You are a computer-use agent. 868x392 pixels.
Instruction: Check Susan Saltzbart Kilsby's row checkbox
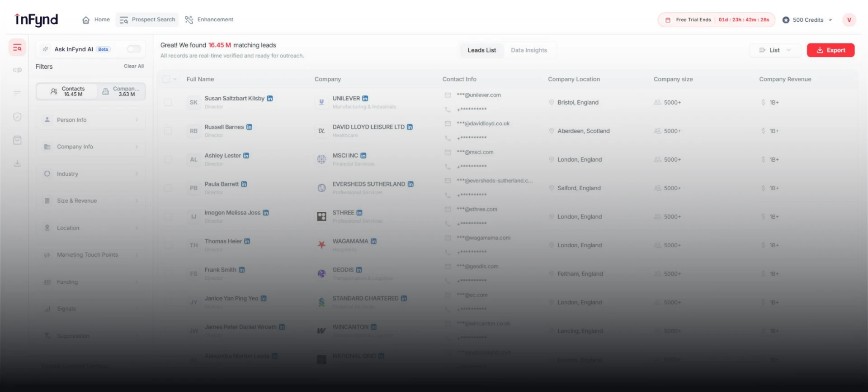coord(168,102)
